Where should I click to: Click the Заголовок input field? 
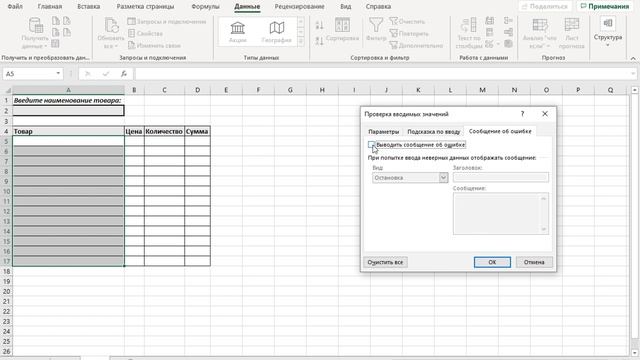(x=501, y=178)
